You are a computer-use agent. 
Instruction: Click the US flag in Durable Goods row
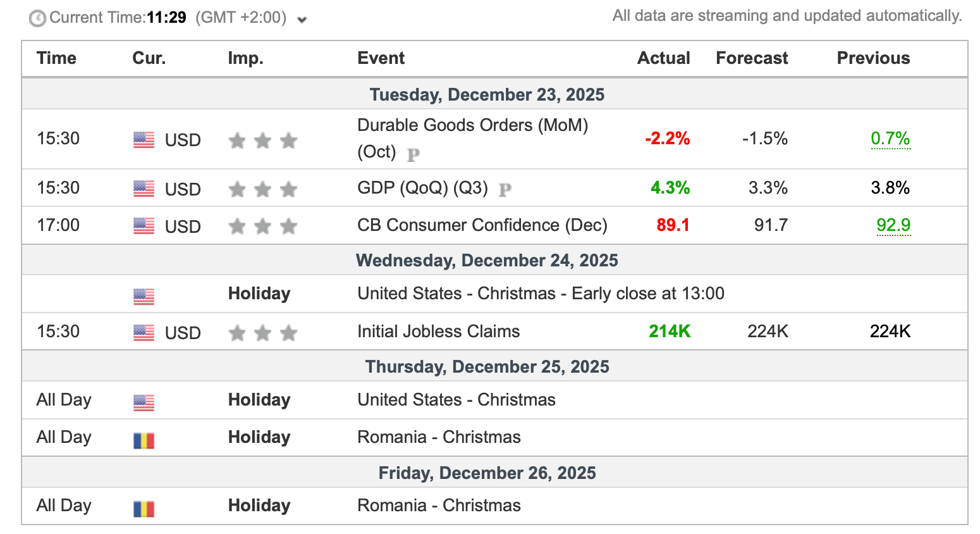tap(144, 140)
